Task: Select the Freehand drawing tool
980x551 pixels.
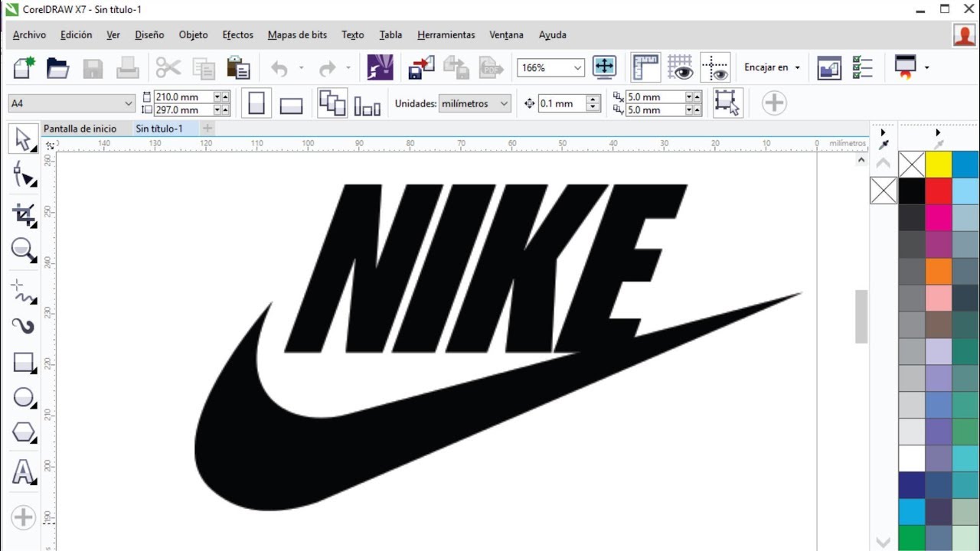Action: coord(24,291)
